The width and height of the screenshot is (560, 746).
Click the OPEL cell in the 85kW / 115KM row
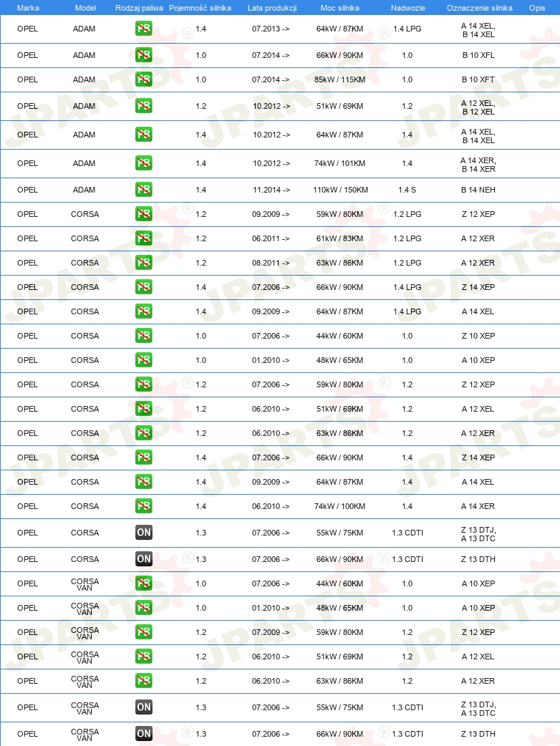click(x=28, y=79)
